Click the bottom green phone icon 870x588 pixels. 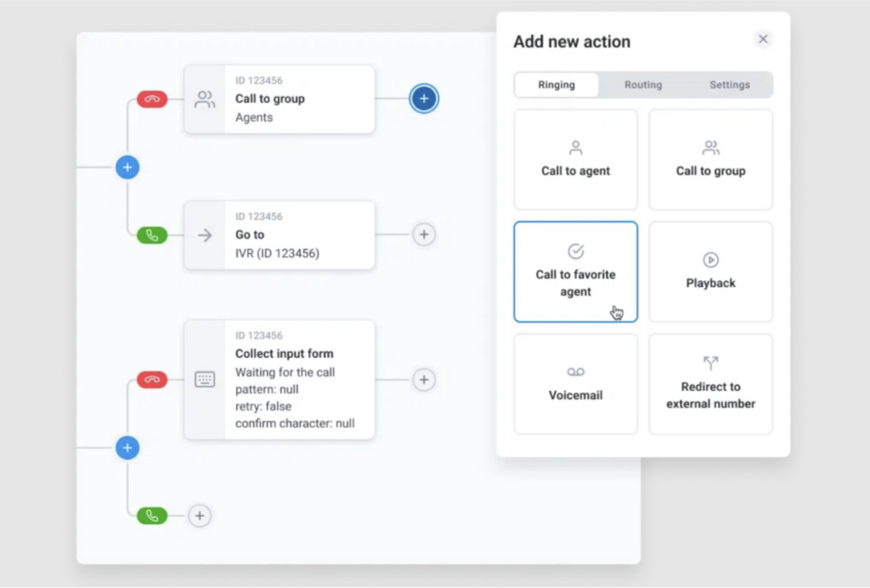[152, 516]
